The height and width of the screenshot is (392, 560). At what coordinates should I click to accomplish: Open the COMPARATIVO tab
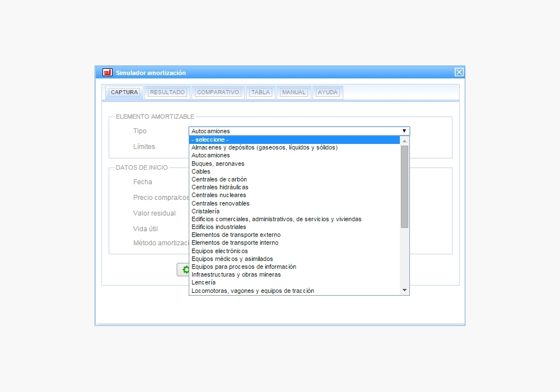(218, 92)
